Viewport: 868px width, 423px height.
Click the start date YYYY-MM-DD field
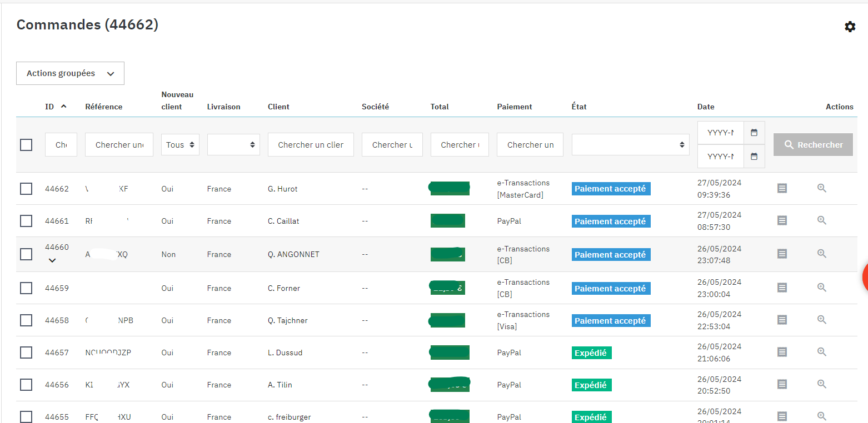click(721, 133)
